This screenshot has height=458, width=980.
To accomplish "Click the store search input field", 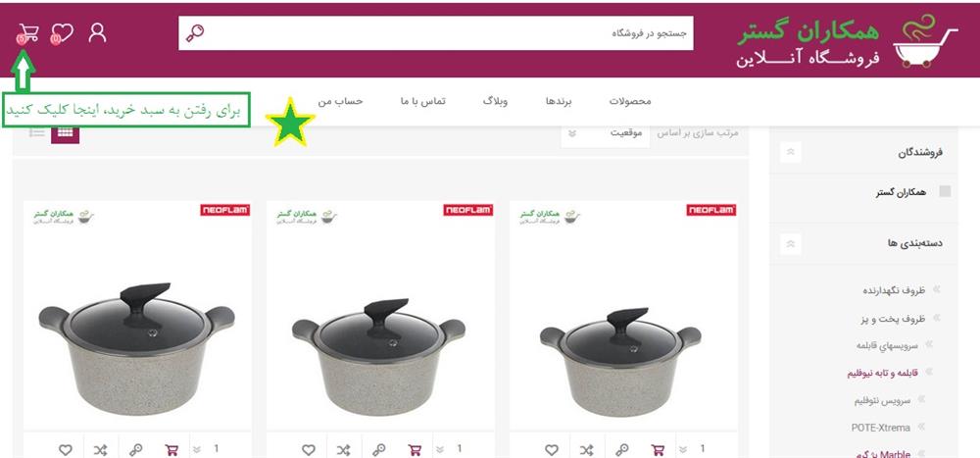I will [436, 33].
